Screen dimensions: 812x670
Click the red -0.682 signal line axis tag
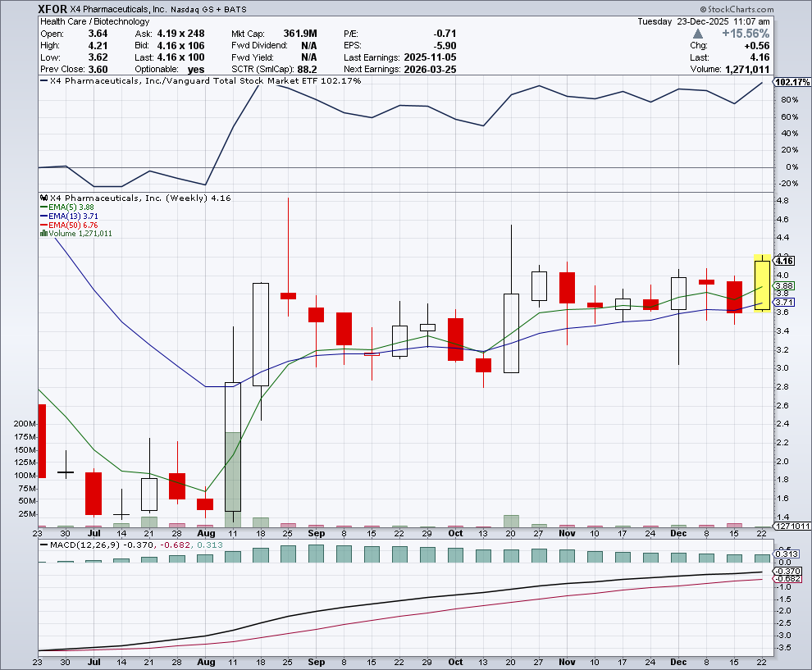(x=787, y=579)
